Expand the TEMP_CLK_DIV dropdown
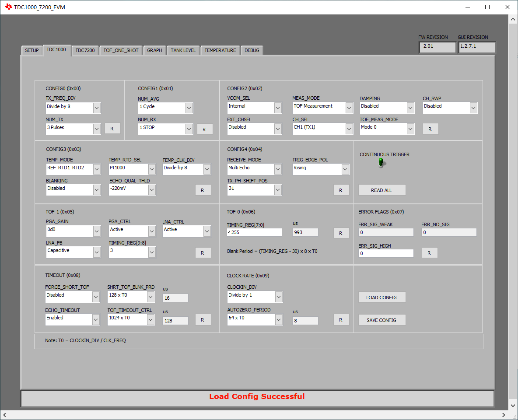Image resolution: width=518 pixels, height=420 pixels. click(x=187, y=169)
